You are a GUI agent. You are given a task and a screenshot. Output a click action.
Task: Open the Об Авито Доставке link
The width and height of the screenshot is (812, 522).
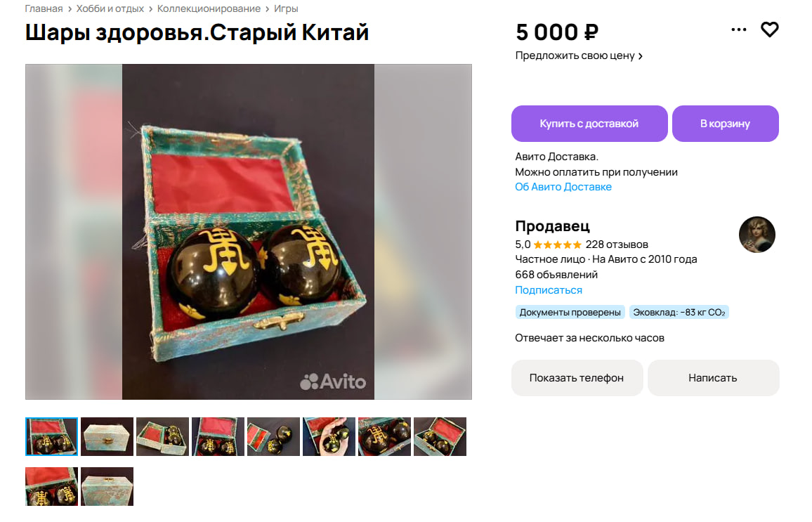[563, 187]
